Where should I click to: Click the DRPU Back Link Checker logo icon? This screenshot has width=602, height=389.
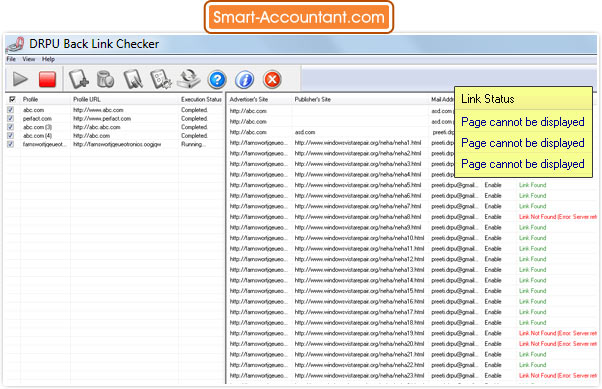click(x=15, y=45)
